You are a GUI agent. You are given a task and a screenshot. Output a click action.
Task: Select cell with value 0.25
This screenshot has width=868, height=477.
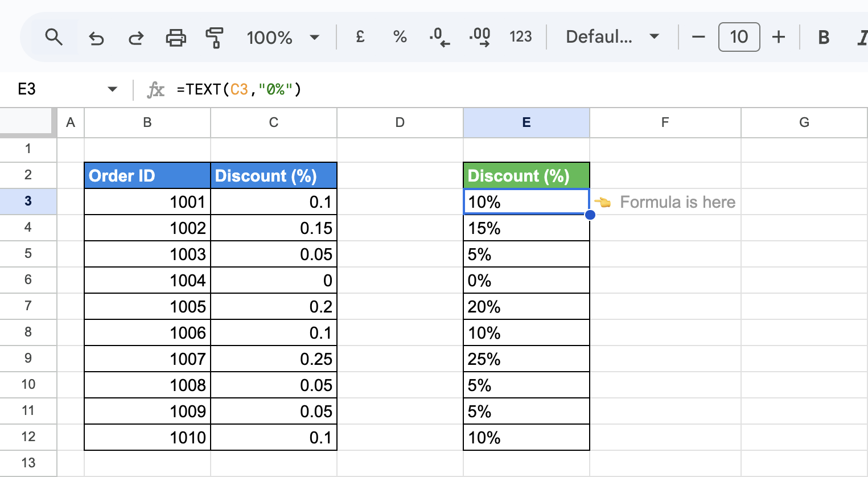274,359
